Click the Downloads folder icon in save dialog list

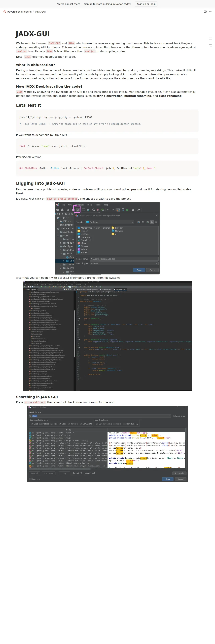79,240
